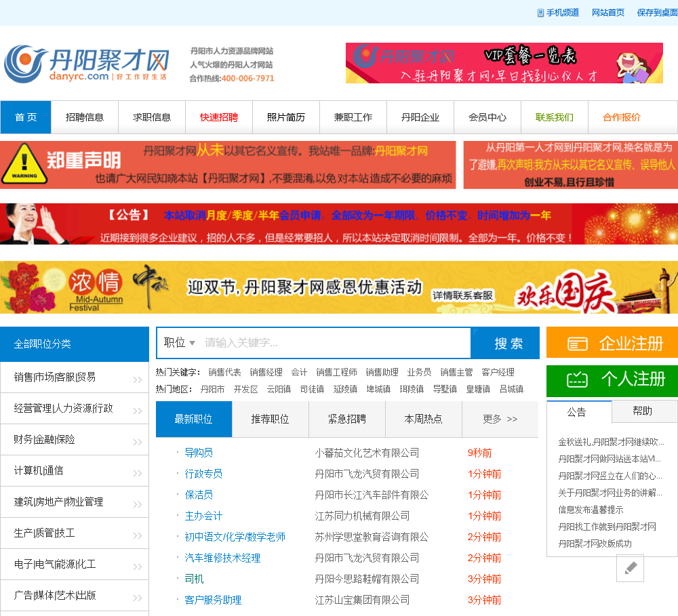Open the 求职信息 navigation item
The height and width of the screenshot is (616, 678).
click(152, 117)
